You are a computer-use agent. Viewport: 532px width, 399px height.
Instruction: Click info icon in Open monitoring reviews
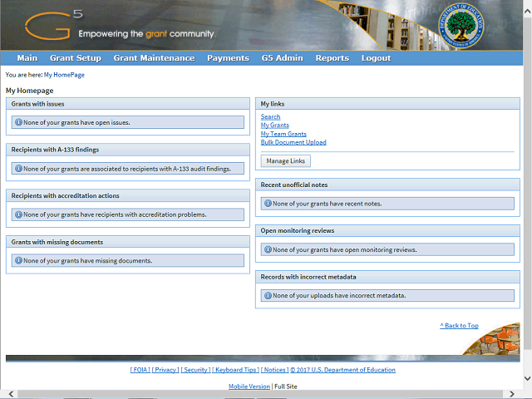pos(268,249)
